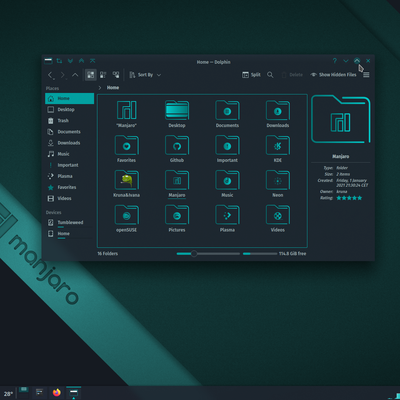Click the 28° weather widget on taskbar
Image resolution: width=400 pixels, height=400 pixels.
pyautogui.click(x=8, y=394)
